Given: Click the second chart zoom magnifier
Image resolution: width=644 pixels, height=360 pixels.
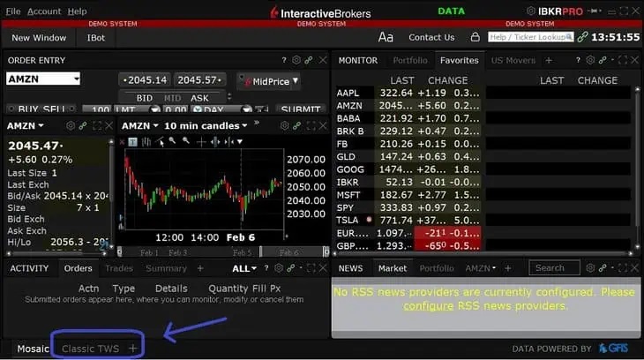Looking at the screenshot, I should tap(186, 141).
